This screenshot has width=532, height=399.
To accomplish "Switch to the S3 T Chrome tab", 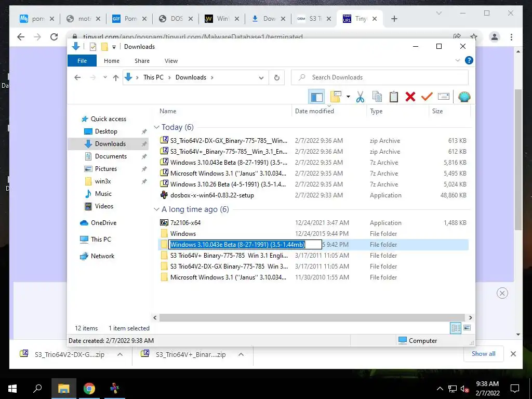I will [314, 19].
